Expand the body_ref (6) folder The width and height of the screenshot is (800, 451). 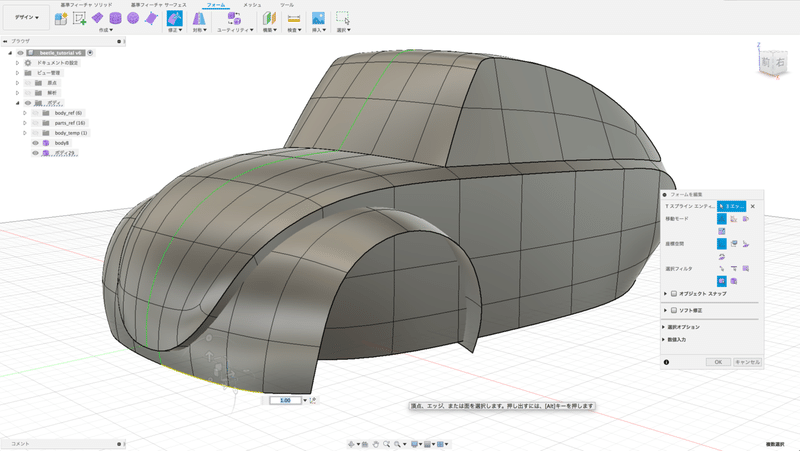coord(24,113)
